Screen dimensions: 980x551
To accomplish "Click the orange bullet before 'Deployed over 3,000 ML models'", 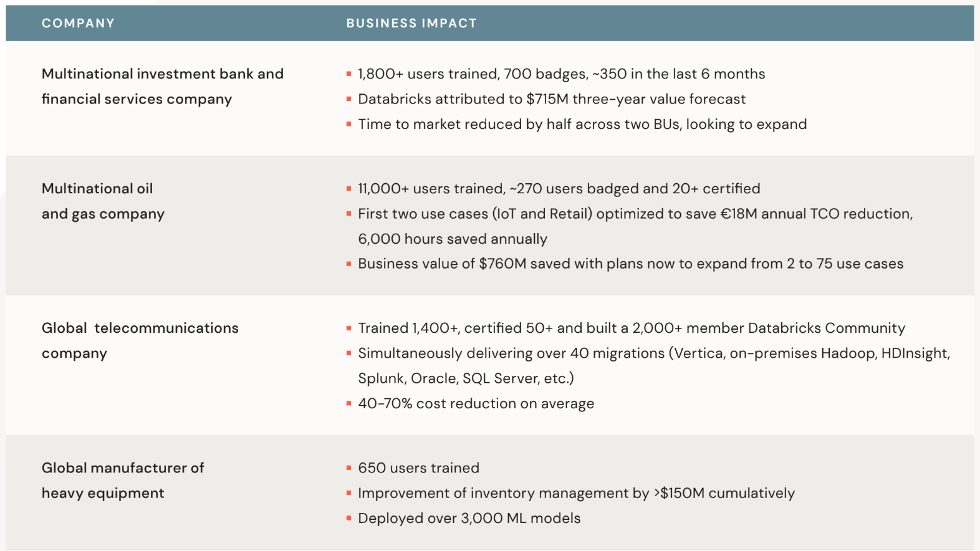I will tap(349, 519).
